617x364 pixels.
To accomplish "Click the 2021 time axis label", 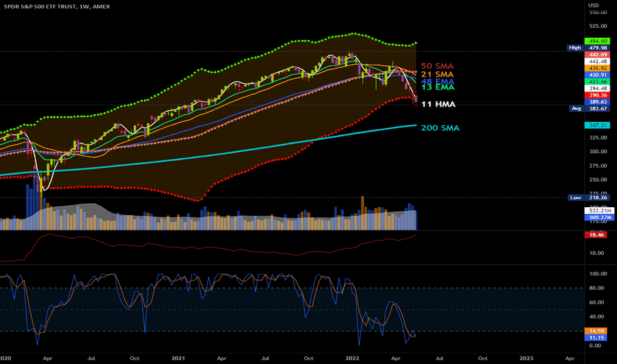I will [178, 358].
